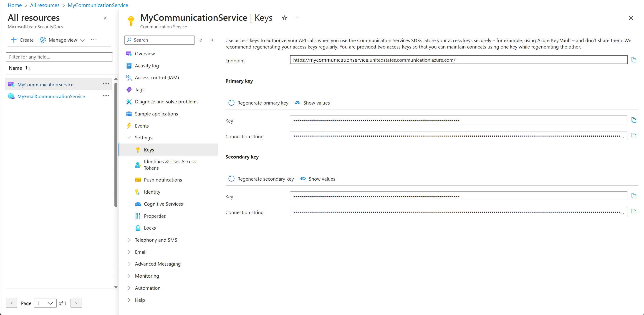Open the Manage view dropdown
This screenshot has height=315, width=644.
(62, 40)
